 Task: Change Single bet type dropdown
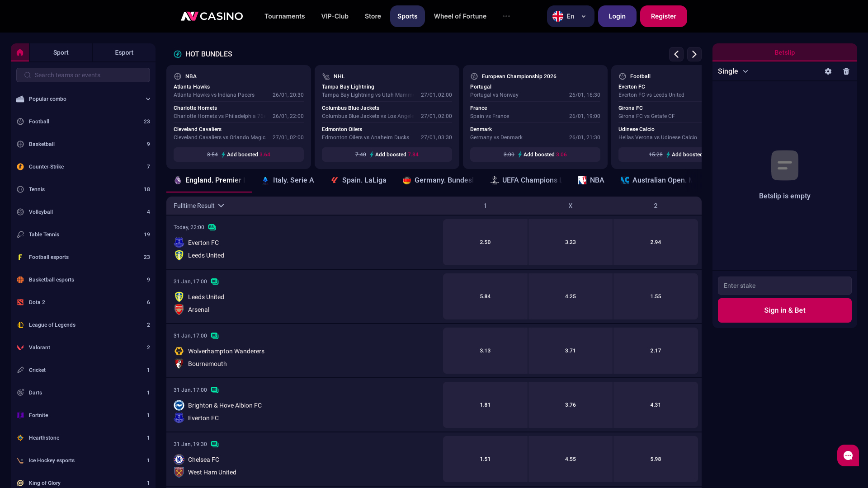point(733,71)
